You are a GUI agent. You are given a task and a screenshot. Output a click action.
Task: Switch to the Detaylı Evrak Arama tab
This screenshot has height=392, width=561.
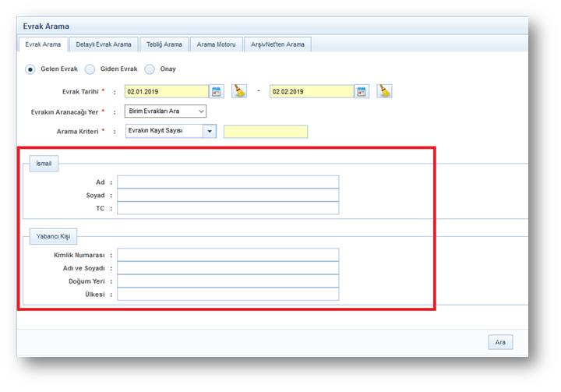click(104, 44)
